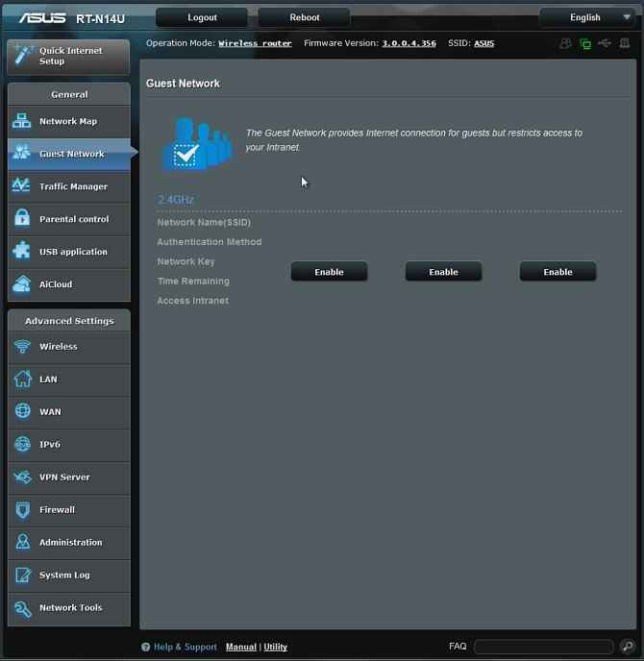Click the Network Map icon

[21, 121]
